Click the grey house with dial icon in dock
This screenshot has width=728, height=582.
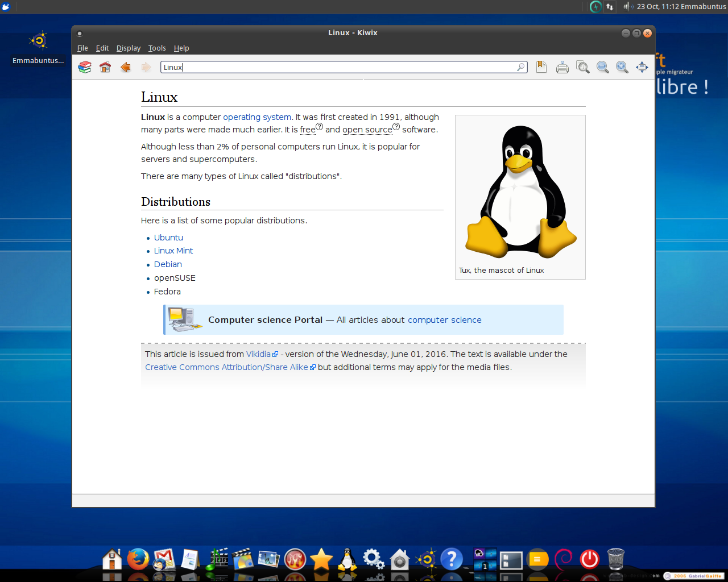[x=400, y=560]
